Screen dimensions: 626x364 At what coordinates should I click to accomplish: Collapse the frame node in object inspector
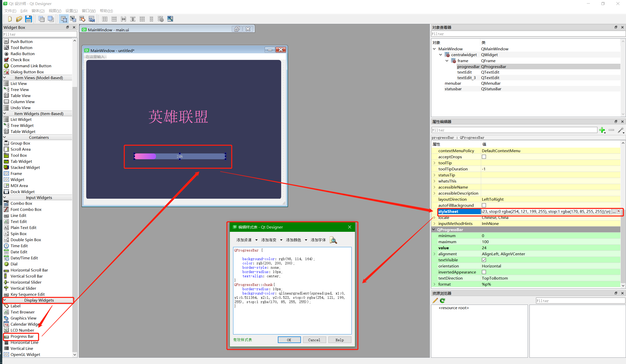[x=446, y=61]
